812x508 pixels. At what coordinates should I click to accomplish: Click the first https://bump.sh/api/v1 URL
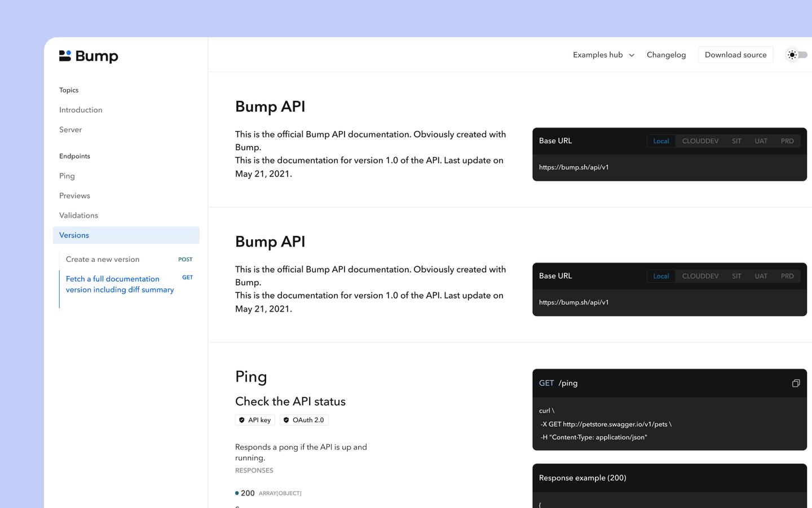click(573, 168)
